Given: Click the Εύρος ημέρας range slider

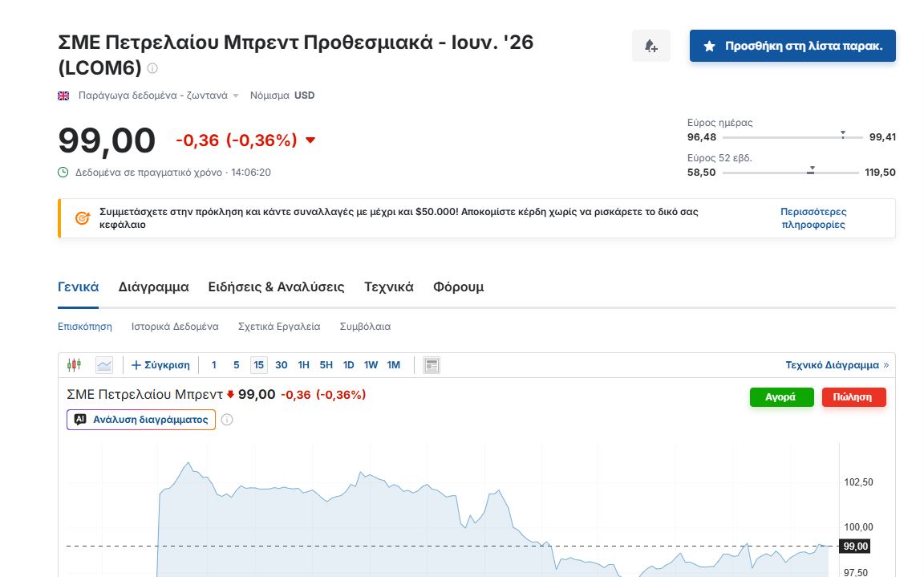Looking at the screenshot, I should pos(792,137).
